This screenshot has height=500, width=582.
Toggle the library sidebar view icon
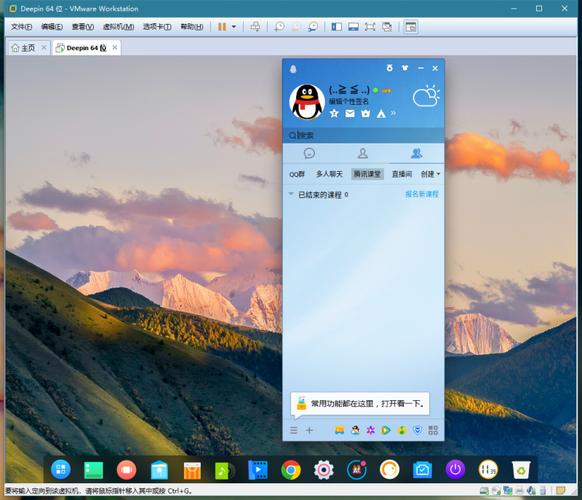(337, 27)
